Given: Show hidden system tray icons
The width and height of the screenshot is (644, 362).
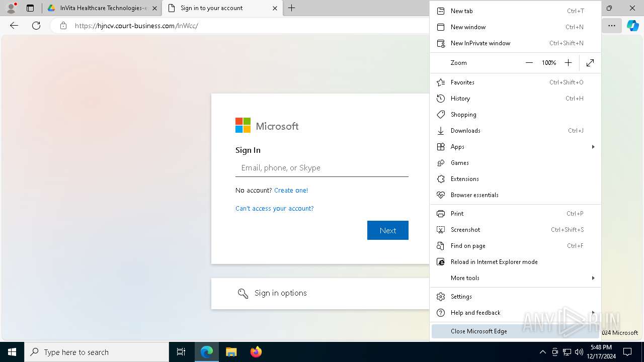Looking at the screenshot, I should tap(542, 352).
